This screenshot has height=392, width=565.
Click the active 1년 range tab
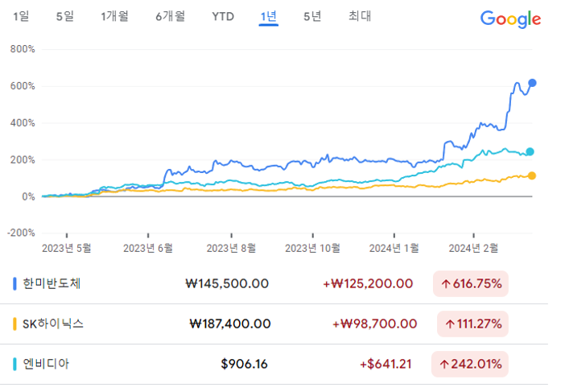pyautogui.click(x=269, y=17)
